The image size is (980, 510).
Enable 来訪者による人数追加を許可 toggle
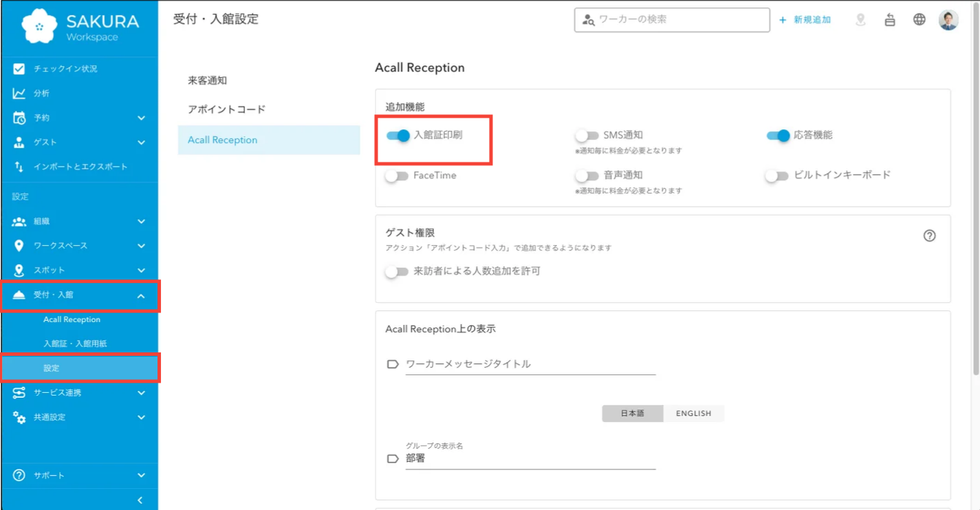[397, 272]
